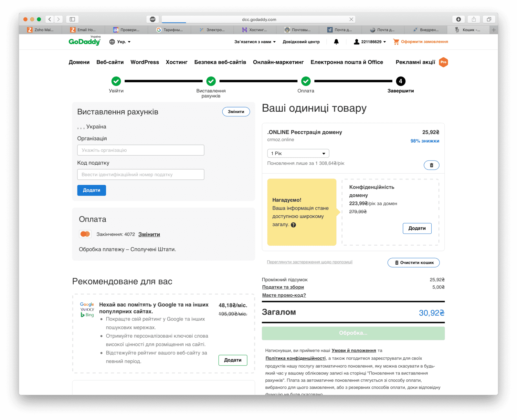Click the orange Pro badge icon
The width and height of the screenshot is (517, 420).
(443, 62)
